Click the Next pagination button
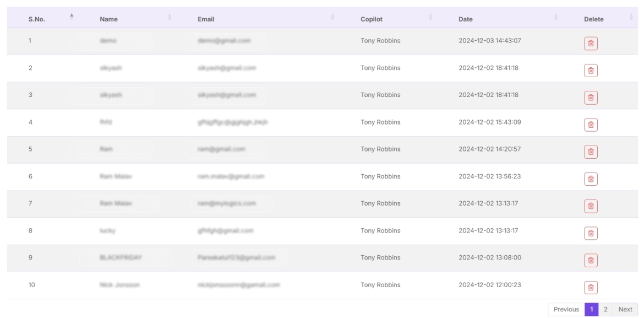This screenshot has height=318, width=644. tap(625, 310)
